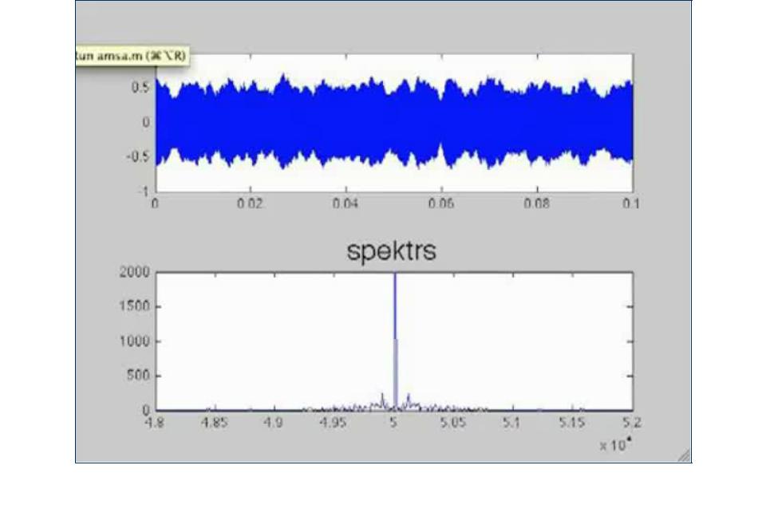Screen dimensions: 766x532
Task: Click the 4.85 x-axis tick label
Action: (x=214, y=422)
